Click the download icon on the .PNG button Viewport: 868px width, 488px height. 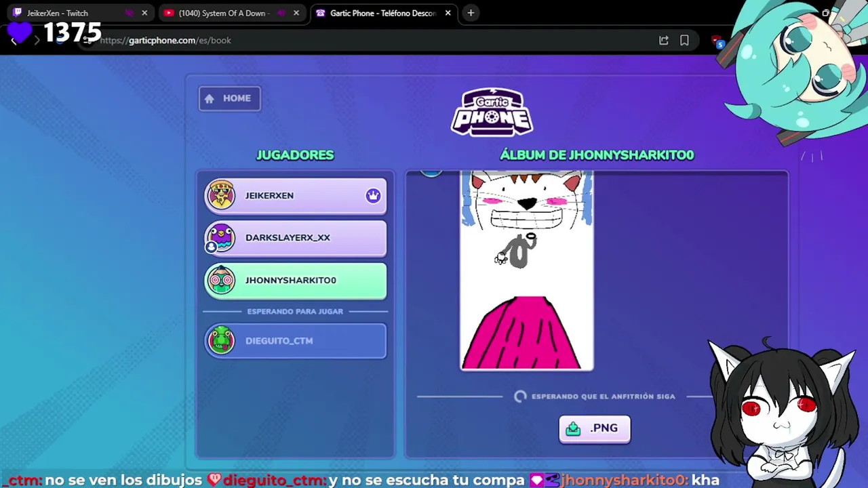(x=574, y=428)
